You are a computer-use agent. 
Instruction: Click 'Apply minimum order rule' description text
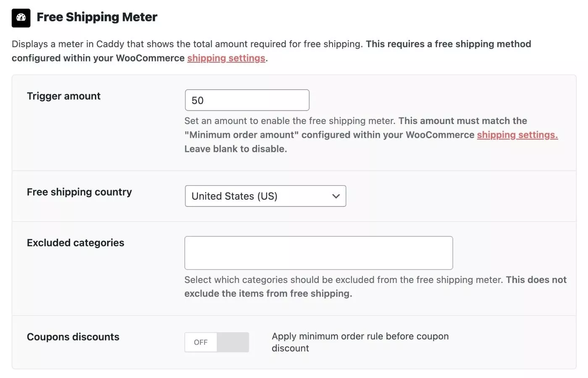[360, 342]
